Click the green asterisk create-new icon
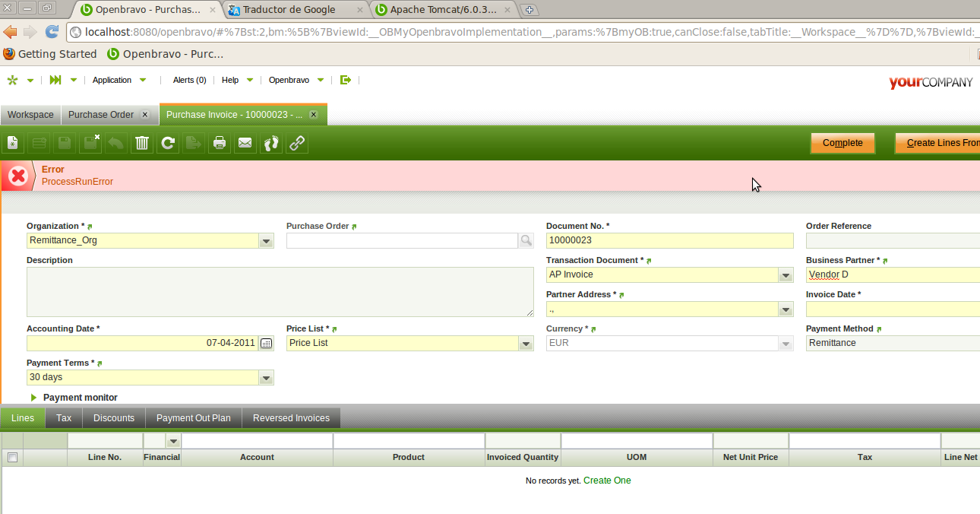980x514 pixels. (x=12, y=80)
